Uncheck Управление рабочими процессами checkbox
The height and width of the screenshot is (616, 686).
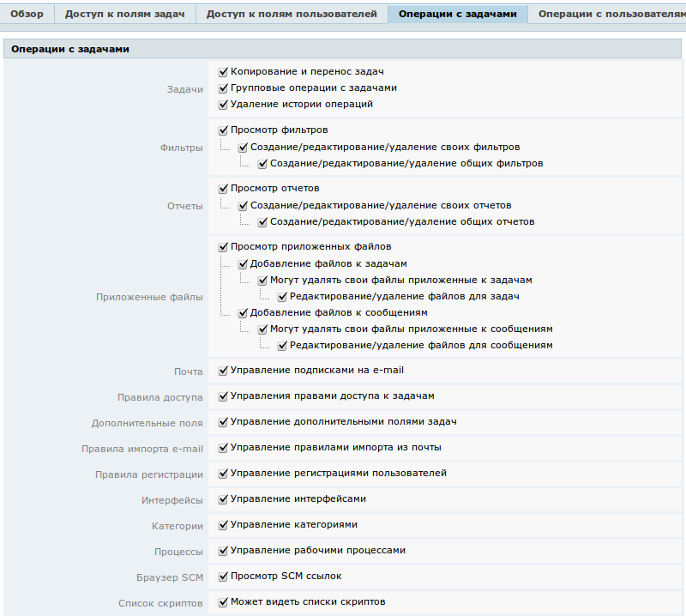(223, 551)
